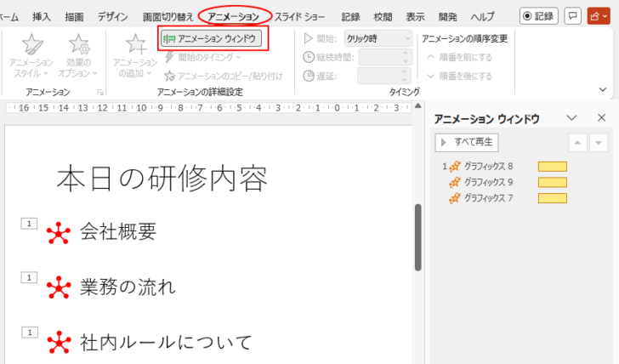Image resolution: width=619 pixels, height=364 pixels.
Task: Select the グラフィックス 7 animation entry
Action: [x=489, y=198]
